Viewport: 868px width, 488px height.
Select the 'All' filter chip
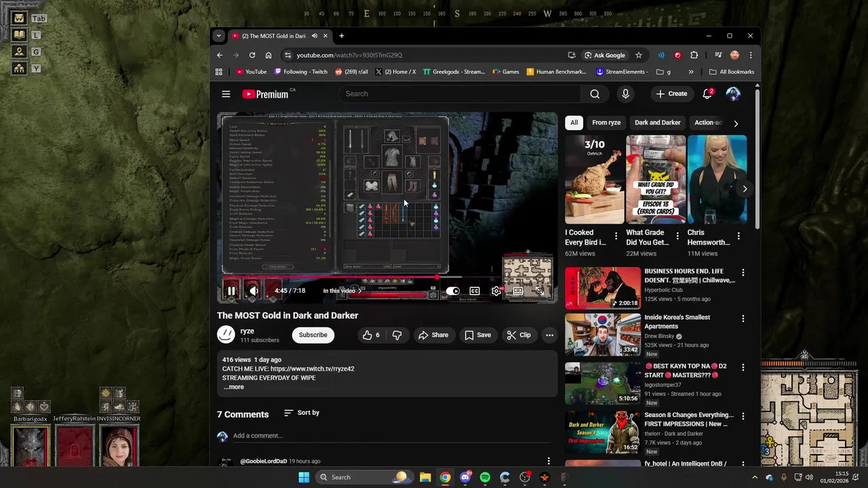coord(574,123)
